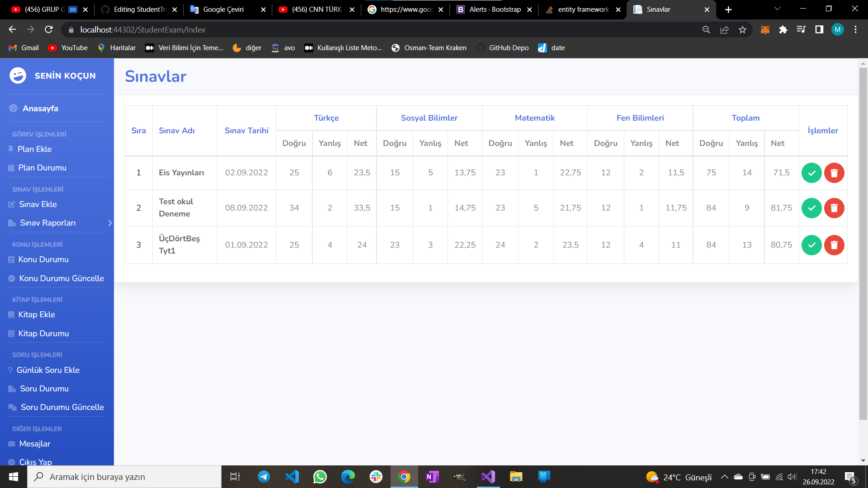This screenshot has height=488, width=868.
Task: Open Chrome three-dot menu
Action: [x=855, y=29]
